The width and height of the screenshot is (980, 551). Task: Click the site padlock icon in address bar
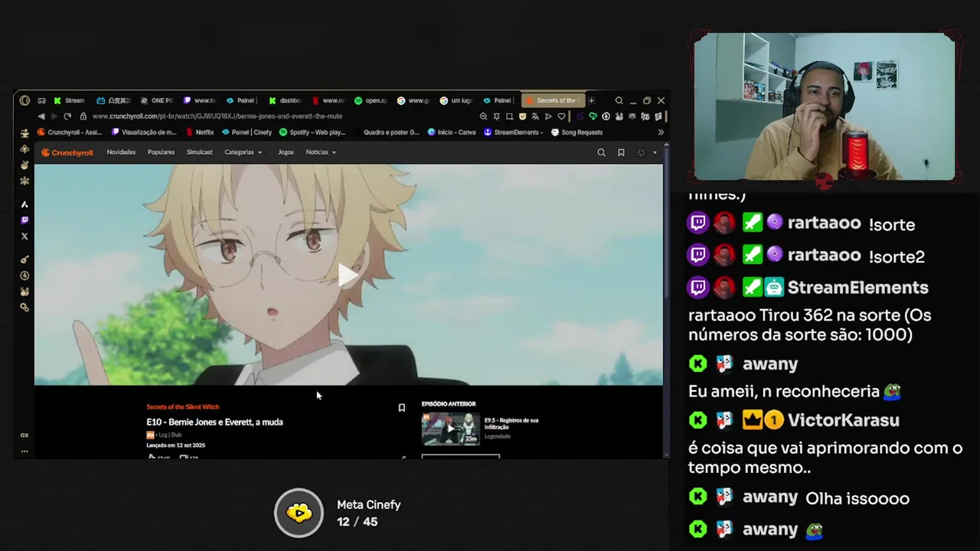(x=83, y=116)
